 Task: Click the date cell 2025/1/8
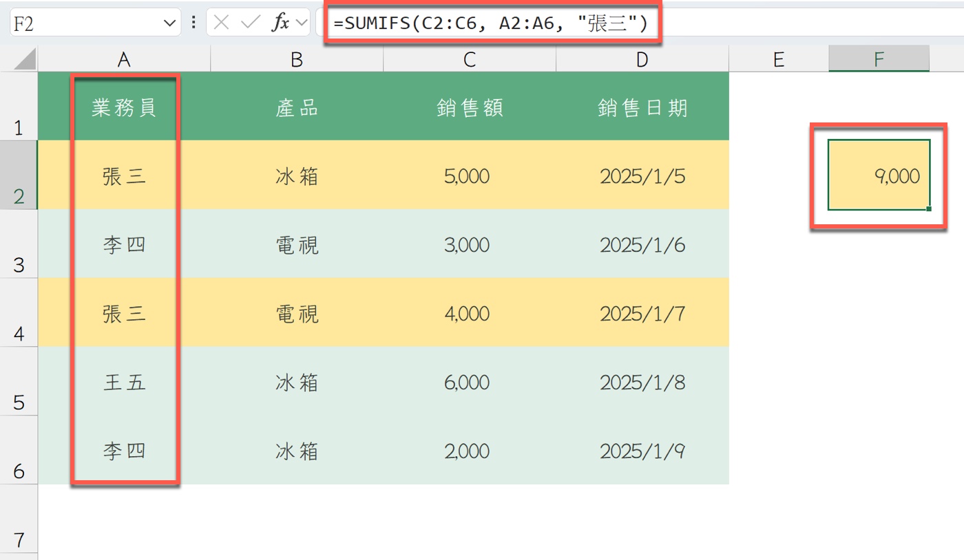[x=642, y=383]
